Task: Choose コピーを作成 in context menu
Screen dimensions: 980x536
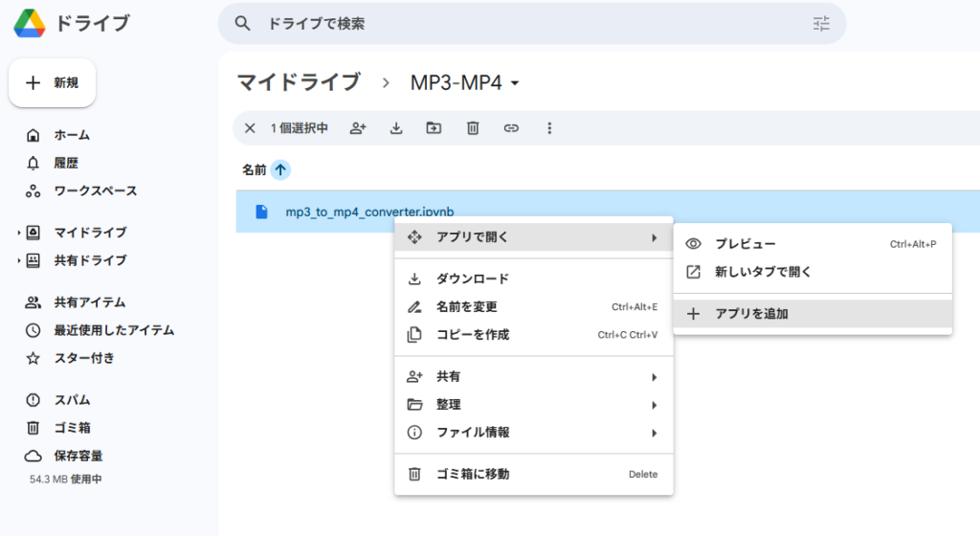Action: click(534, 335)
